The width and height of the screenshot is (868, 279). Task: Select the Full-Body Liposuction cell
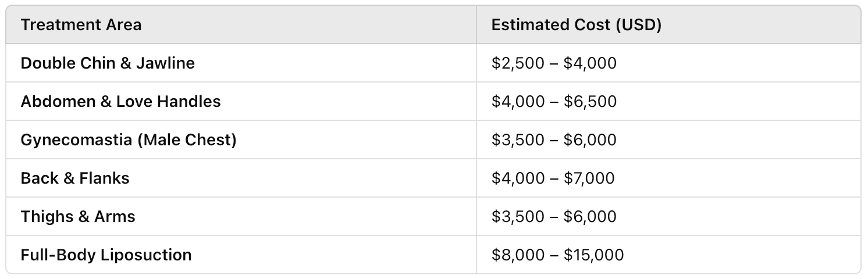coord(241,255)
